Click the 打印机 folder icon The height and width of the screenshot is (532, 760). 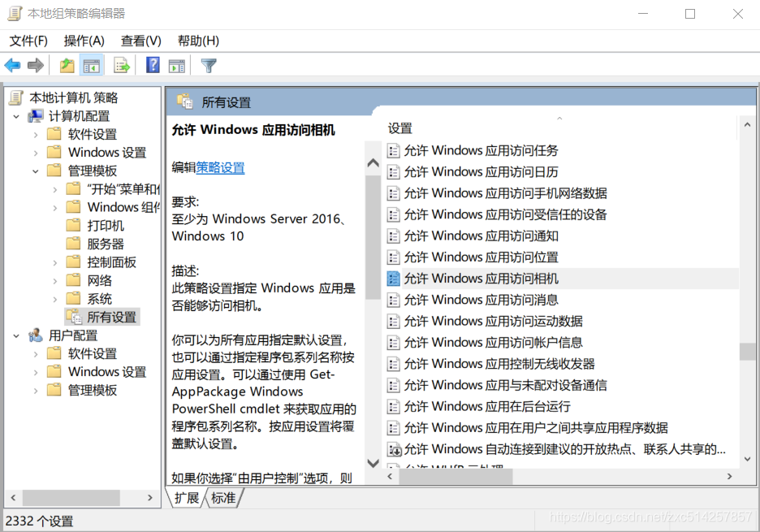73,226
